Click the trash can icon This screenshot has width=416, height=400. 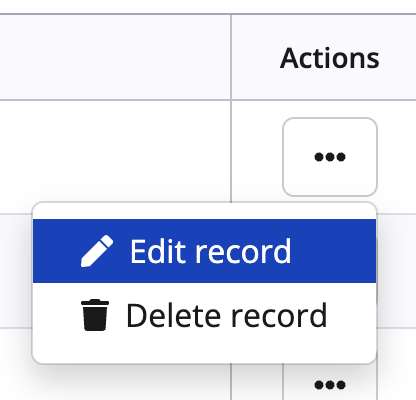(95, 315)
